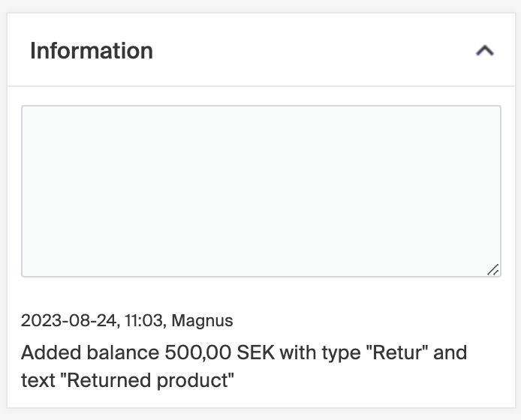This screenshot has width=521, height=420.
Task: Click the top-left corner of the text area
Action: point(30,114)
